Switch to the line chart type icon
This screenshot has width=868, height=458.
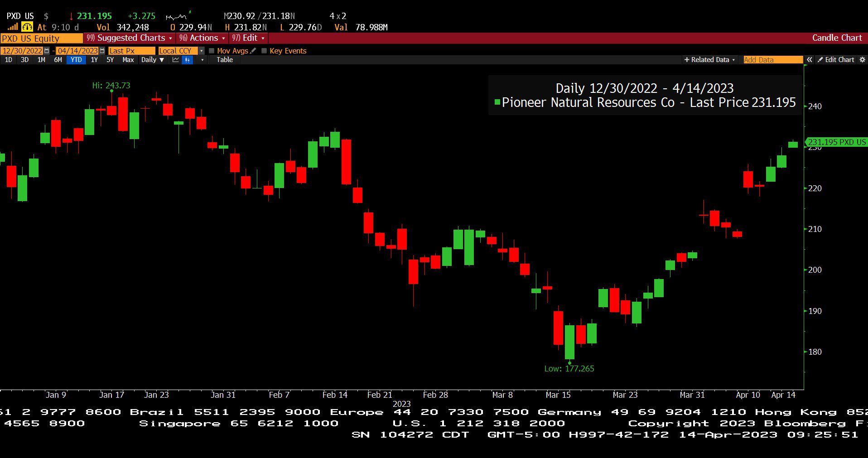click(x=176, y=60)
